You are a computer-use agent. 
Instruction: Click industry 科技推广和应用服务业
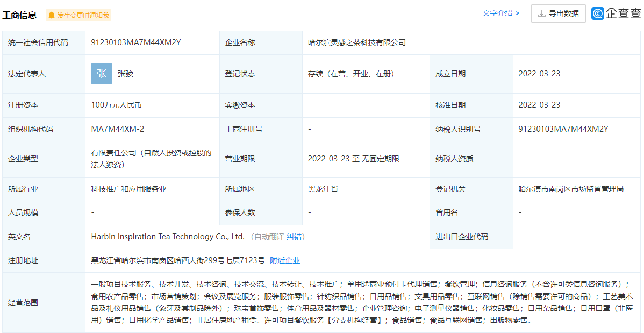(128, 189)
